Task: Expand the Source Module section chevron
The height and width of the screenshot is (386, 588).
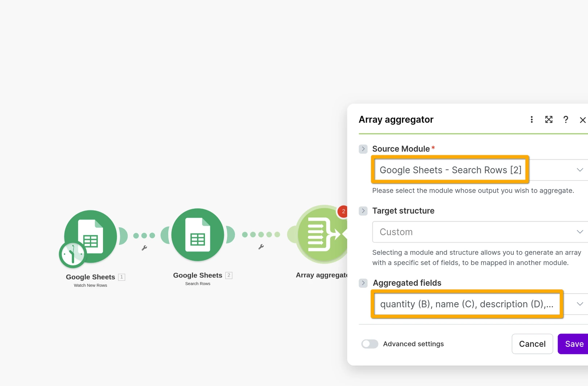Action: pyautogui.click(x=363, y=149)
